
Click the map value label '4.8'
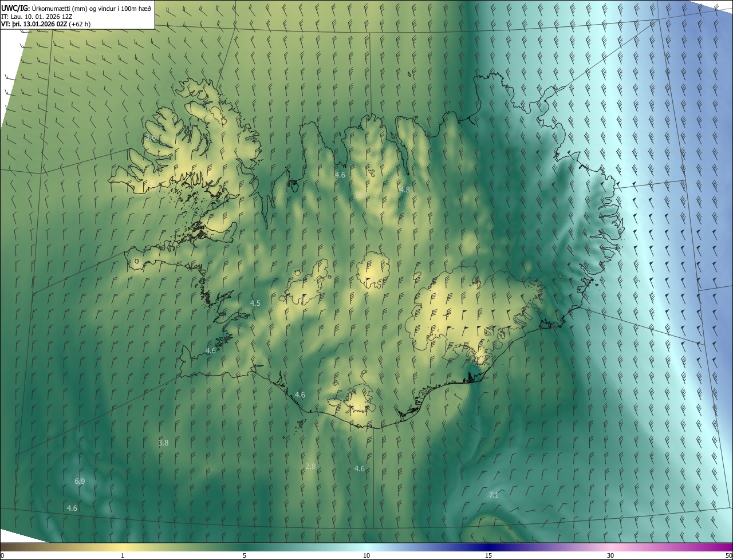pyautogui.click(x=405, y=190)
